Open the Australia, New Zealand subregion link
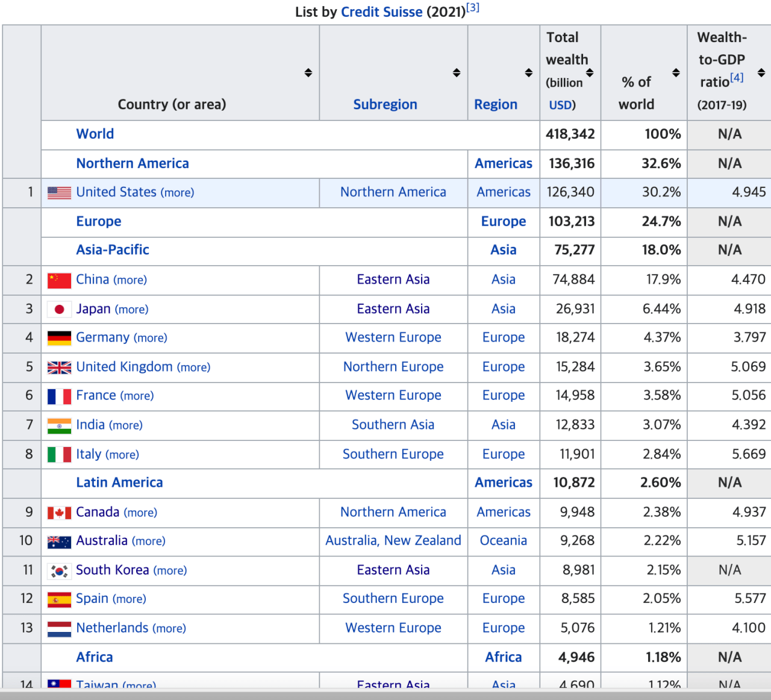 [x=393, y=540]
